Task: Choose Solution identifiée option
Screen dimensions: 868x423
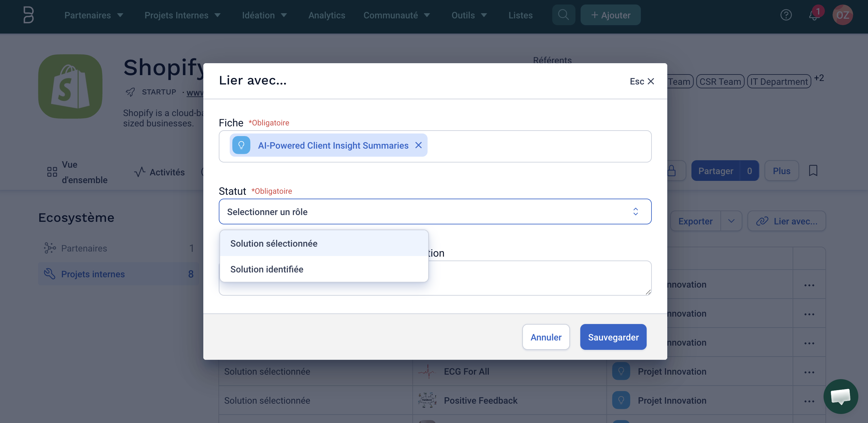Action: [324, 269]
